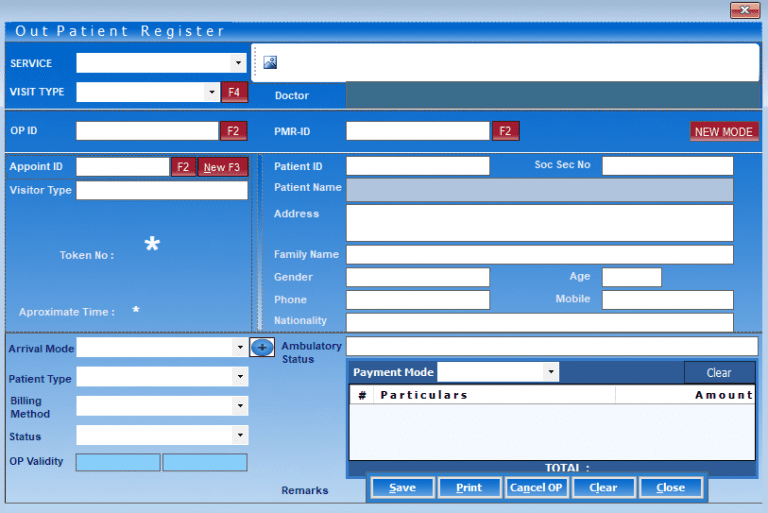Open the Payment Mode dropdown
This screenshot has height=513, width=768.
tap(551, 372)
